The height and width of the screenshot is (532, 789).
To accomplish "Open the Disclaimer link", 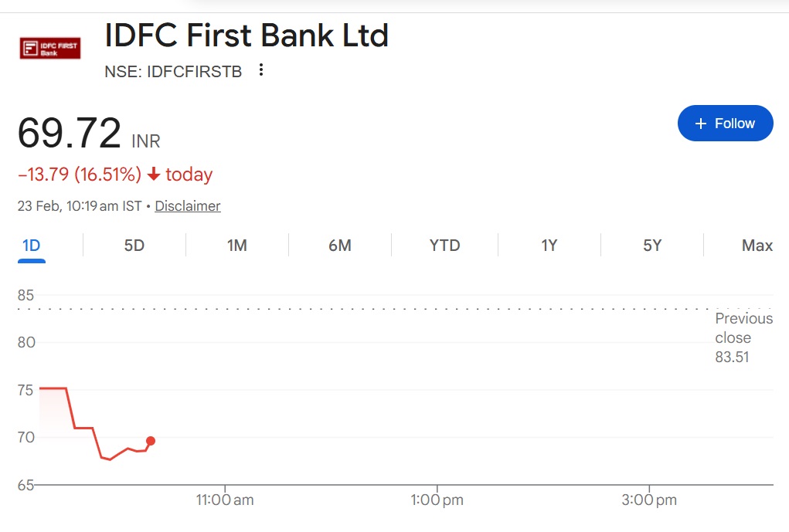I will (188, 206).
